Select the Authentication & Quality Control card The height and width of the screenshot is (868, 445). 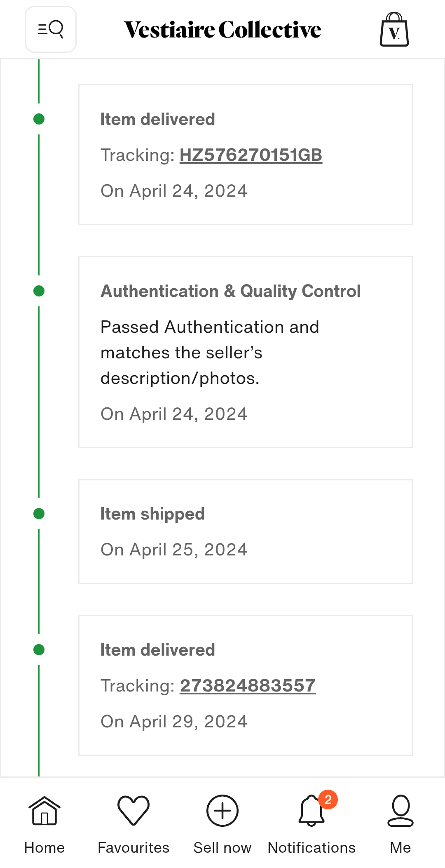(246, 352)
